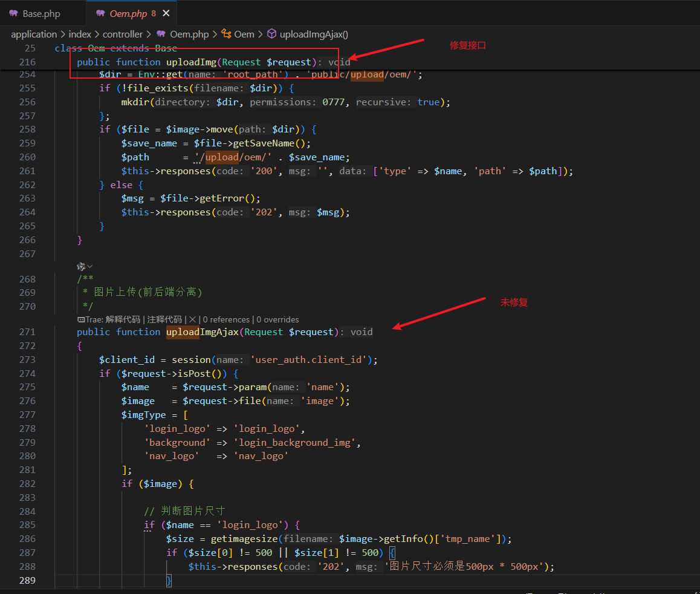This screenshot has height=594, width=700.
Task: Expand the chevron beside the Trae AI icon
Action: (90, 266)
